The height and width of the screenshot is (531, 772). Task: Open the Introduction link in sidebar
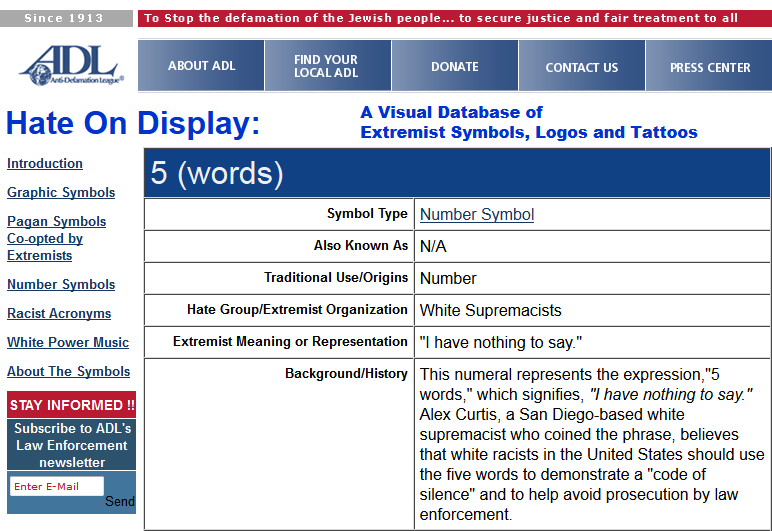45,163
